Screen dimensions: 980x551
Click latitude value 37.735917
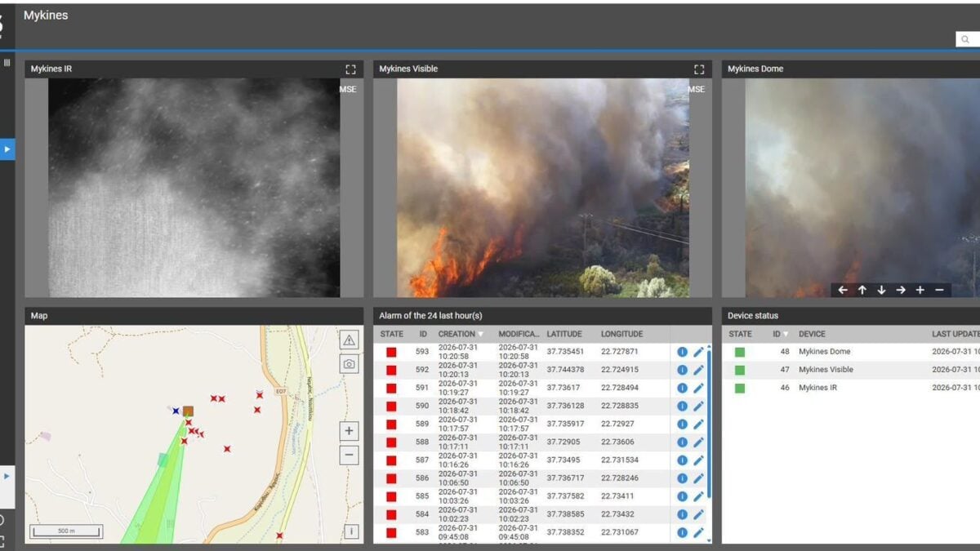pos(565,424)
